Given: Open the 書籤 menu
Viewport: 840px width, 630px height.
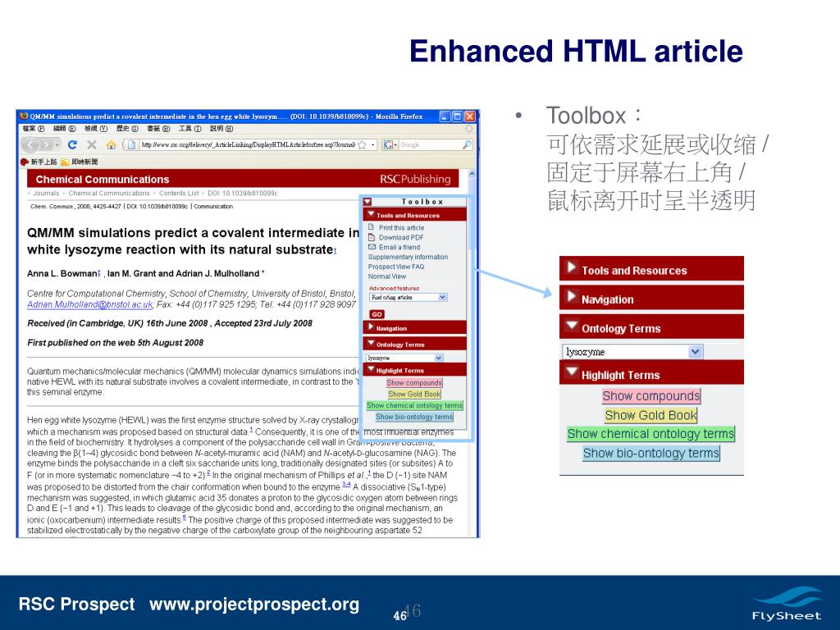Looking at the screenshot, I should coord(158,129).
